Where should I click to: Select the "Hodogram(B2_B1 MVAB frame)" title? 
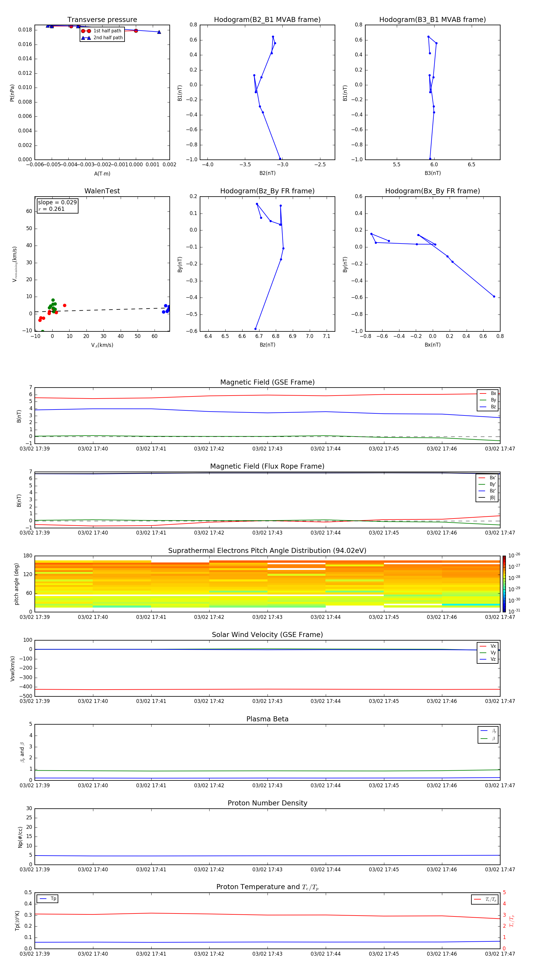click(267, 20)
